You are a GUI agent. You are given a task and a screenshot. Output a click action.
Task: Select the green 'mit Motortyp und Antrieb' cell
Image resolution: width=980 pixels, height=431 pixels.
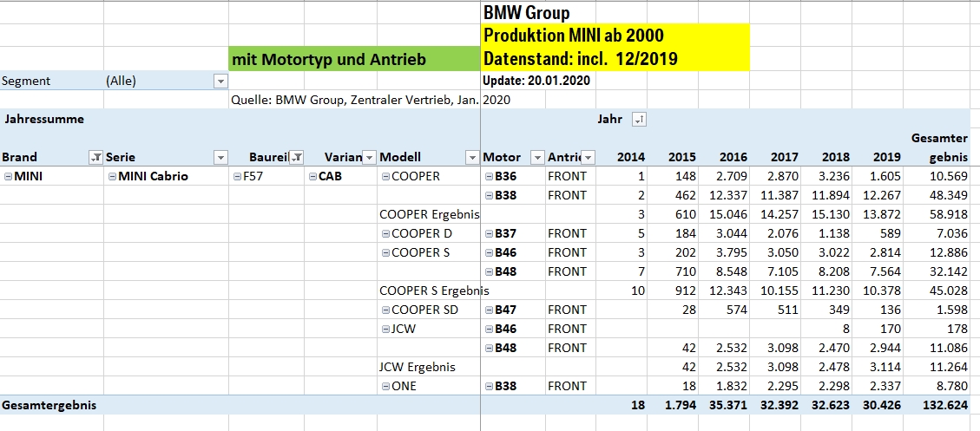coord(354,59)
